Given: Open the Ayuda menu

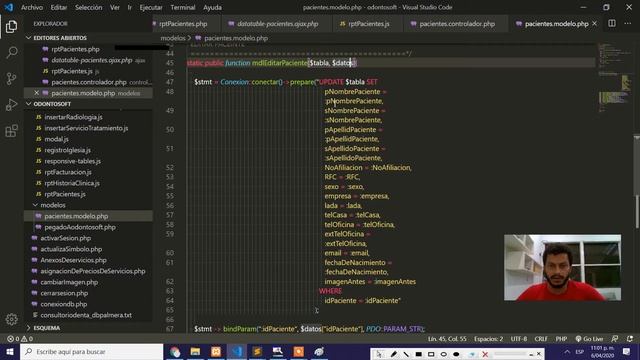Looking at the screenshot, I should (x=212, y=7).
